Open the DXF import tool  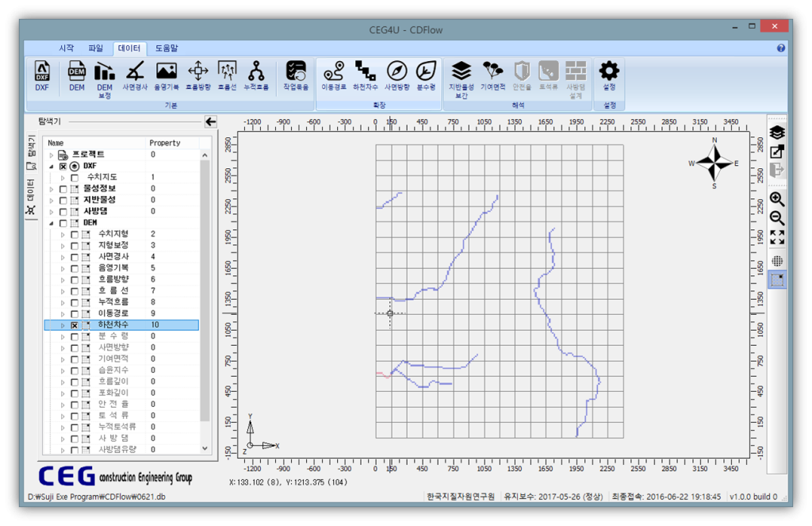(42, 76)
